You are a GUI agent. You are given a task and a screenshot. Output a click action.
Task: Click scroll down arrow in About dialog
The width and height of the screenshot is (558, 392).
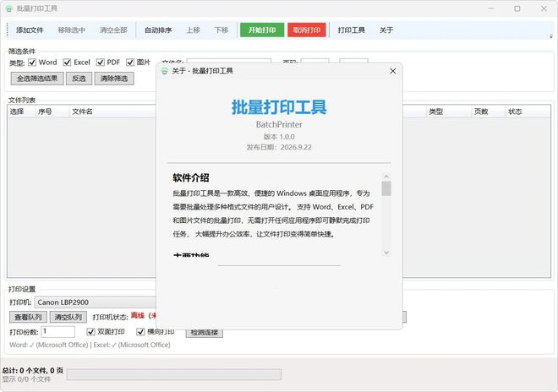pyautogui.click(x=386, y=253)
